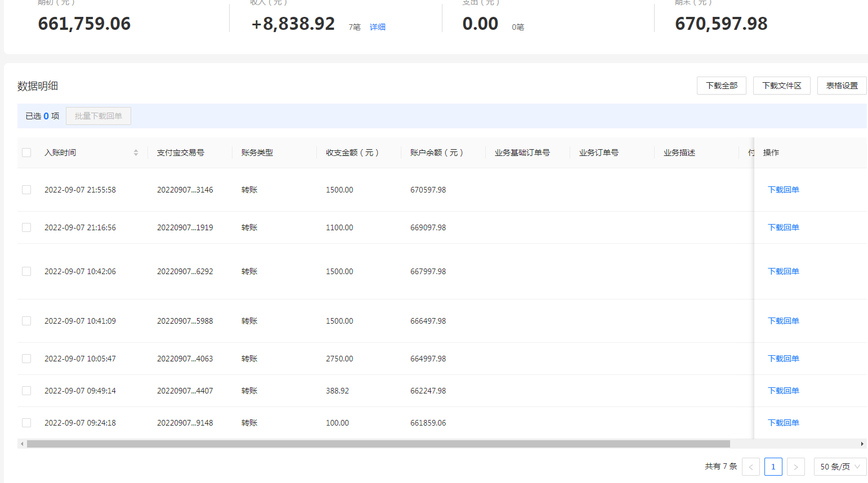Select the checkbox for transaction 20220907...4063
Screen dimensions: 868x483
point(26,359)
